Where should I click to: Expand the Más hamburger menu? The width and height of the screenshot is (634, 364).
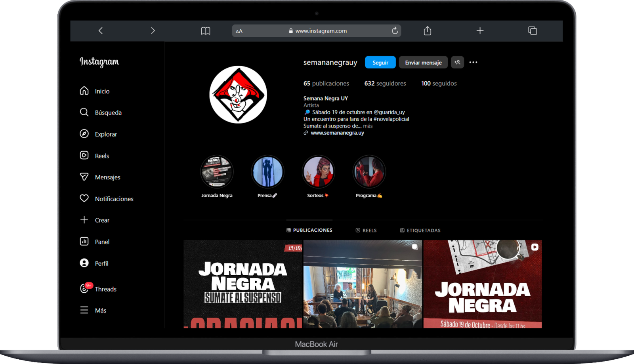(84, 310)
